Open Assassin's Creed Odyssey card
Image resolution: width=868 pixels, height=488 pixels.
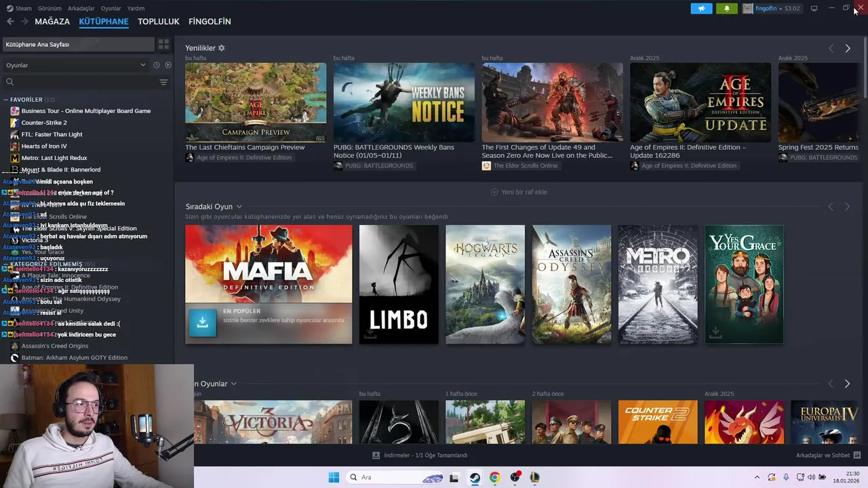click(x=572, y=284)
